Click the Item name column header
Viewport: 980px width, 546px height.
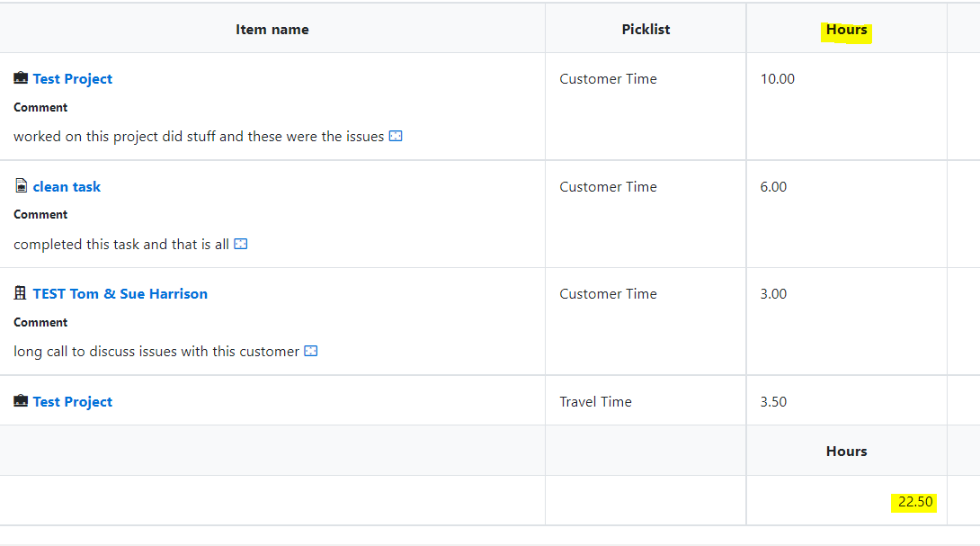pyautogui.click(x=272, y=29)
